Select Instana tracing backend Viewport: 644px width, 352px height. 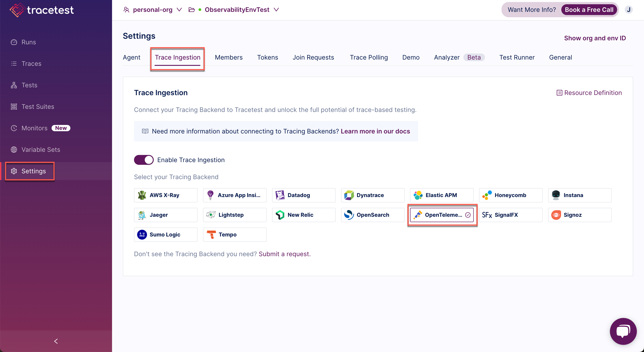(580, 195)
